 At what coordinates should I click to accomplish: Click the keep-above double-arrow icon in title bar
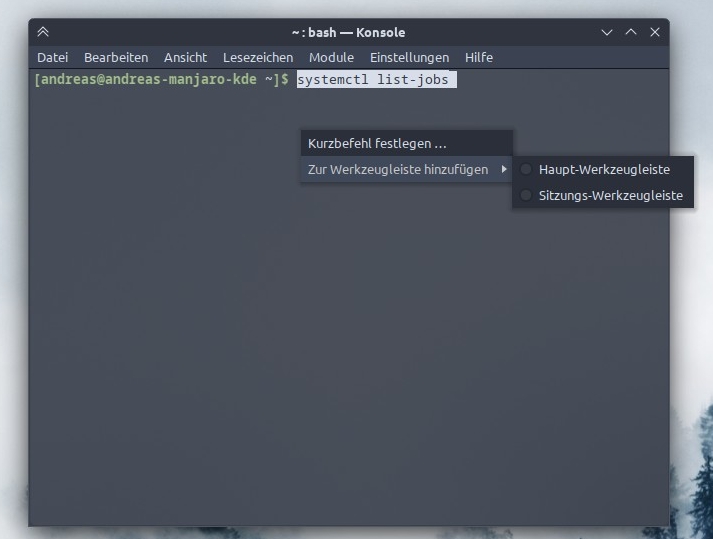[43, 32]
